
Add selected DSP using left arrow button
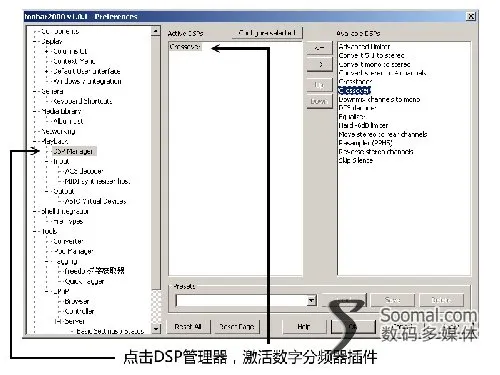tap(319, 48)
